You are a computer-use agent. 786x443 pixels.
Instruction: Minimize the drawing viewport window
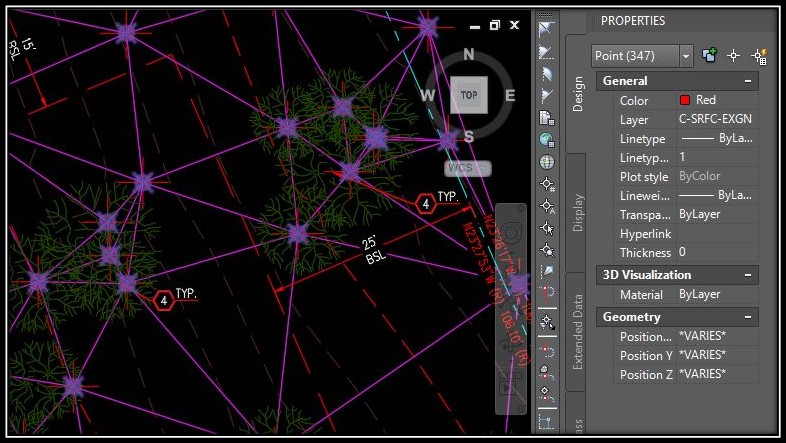point(475,26)
